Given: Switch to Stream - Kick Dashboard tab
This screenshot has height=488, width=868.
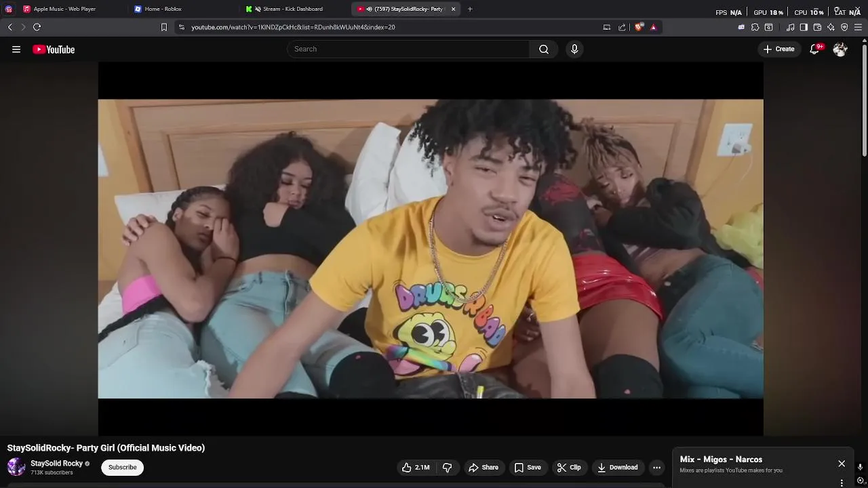Looking at the screenshot, I should click(293, 9).
